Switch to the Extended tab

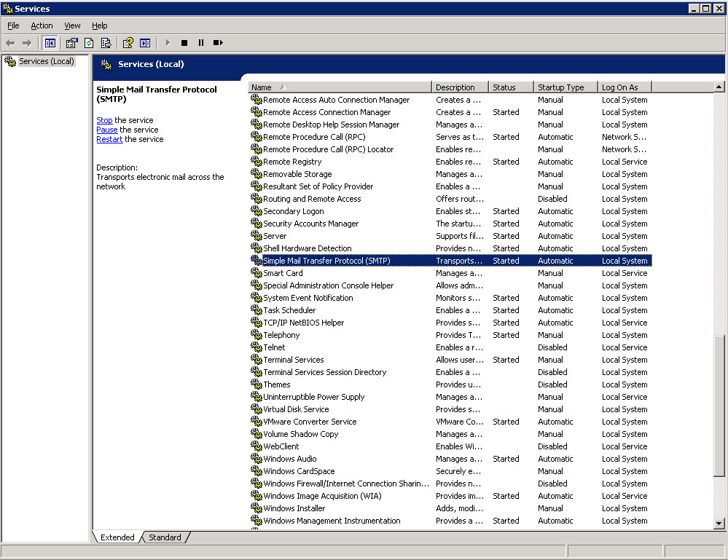(x=117, y=537)
